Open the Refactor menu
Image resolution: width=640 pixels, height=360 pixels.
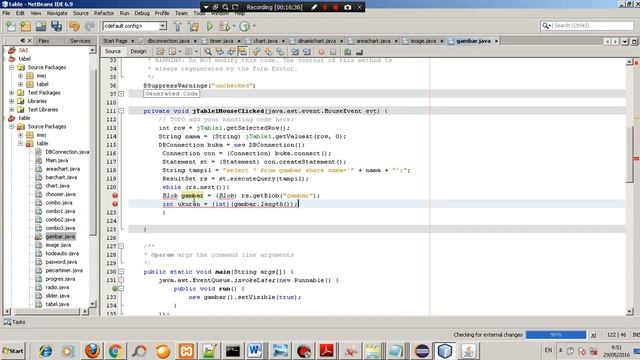[x=104, y=13]
